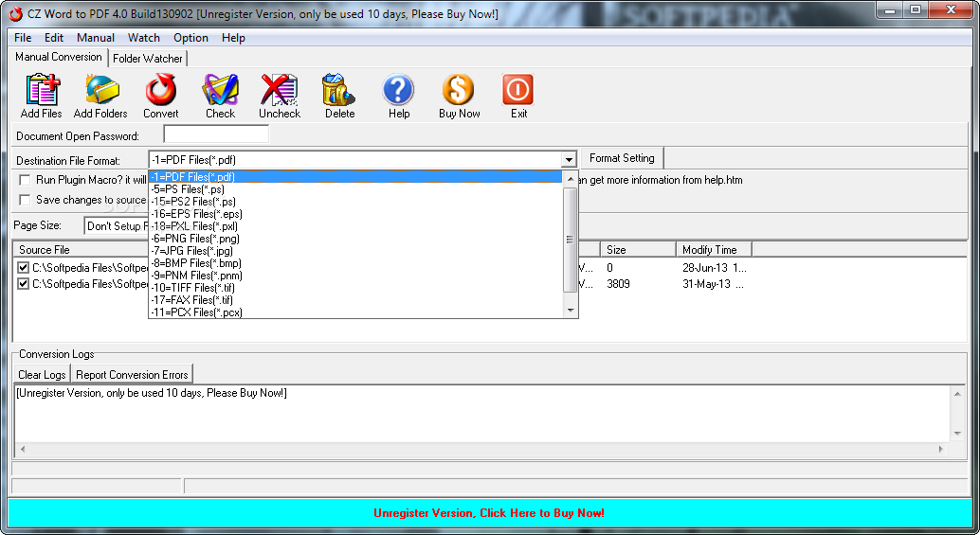Click logs scrollbar down arrow
The image size is (980, 535).
tap(957, 434)
